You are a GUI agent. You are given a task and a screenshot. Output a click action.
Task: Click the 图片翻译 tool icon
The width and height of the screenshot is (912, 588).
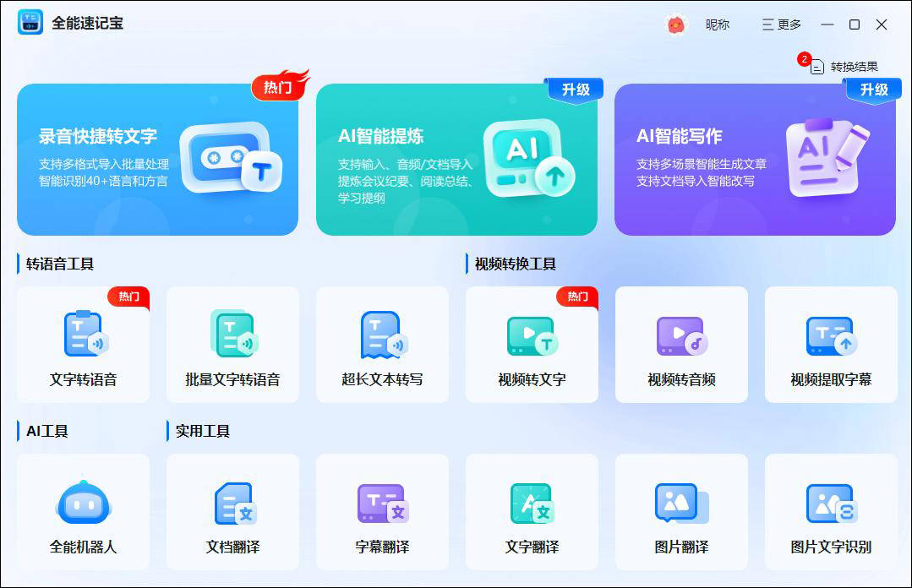[681, 503]
